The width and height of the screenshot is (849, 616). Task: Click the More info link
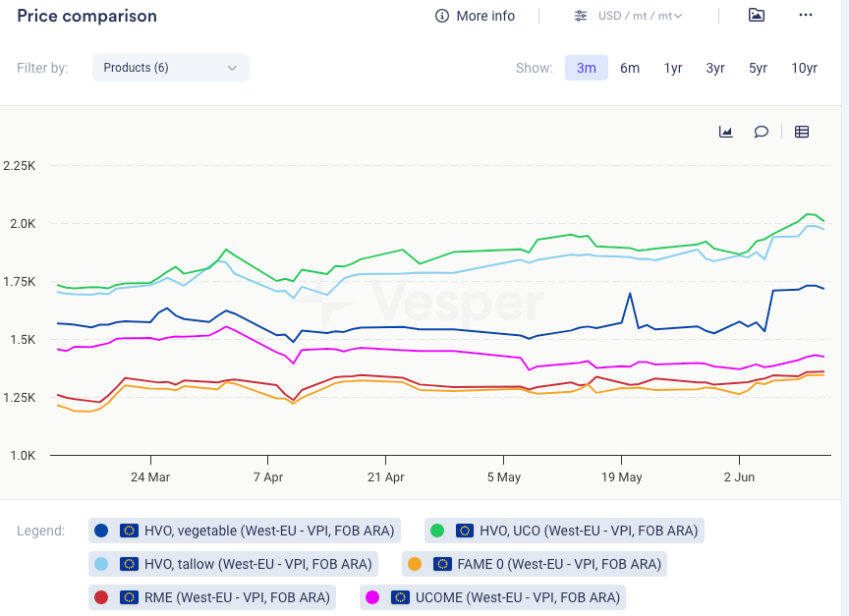click(x=485, y=16)
